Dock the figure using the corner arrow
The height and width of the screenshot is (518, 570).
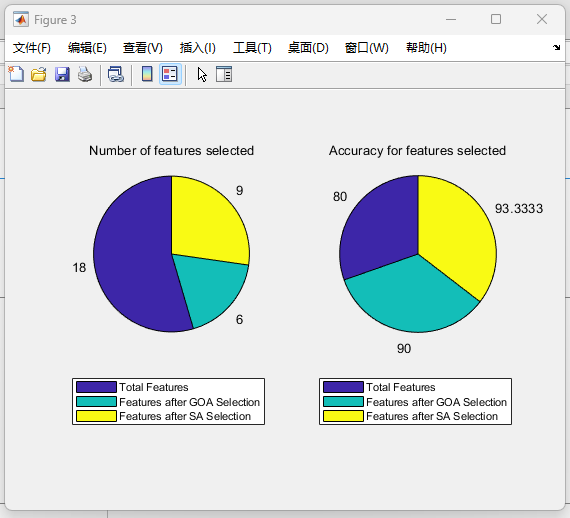[556, 47]
